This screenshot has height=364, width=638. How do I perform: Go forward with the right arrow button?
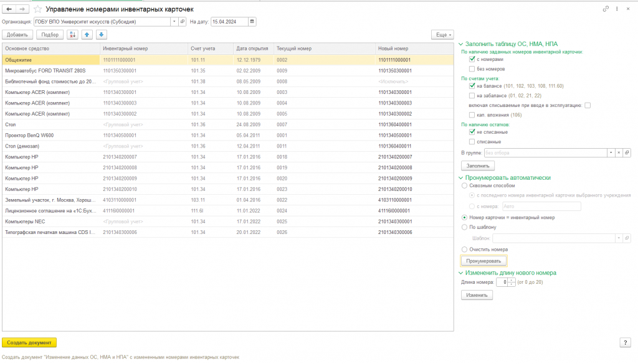[22, 9]
